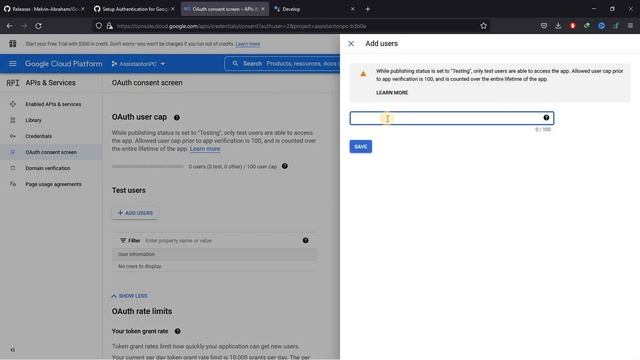Click the Enabled APIs & services icon
This screenshot has width=640, height=360.
(x=13, y=104)
